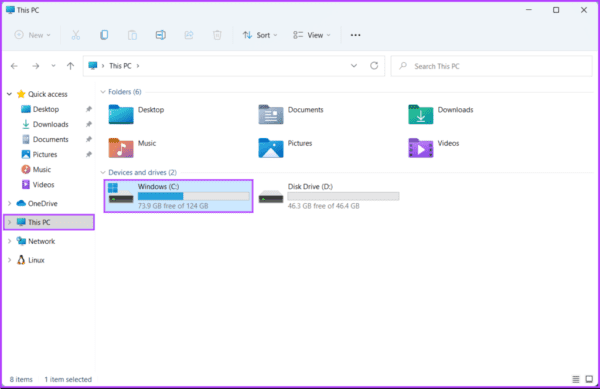Click the Copy icon in toolbar
The height and width of the screenshot is (389, 600).
[x=104, y=35]
